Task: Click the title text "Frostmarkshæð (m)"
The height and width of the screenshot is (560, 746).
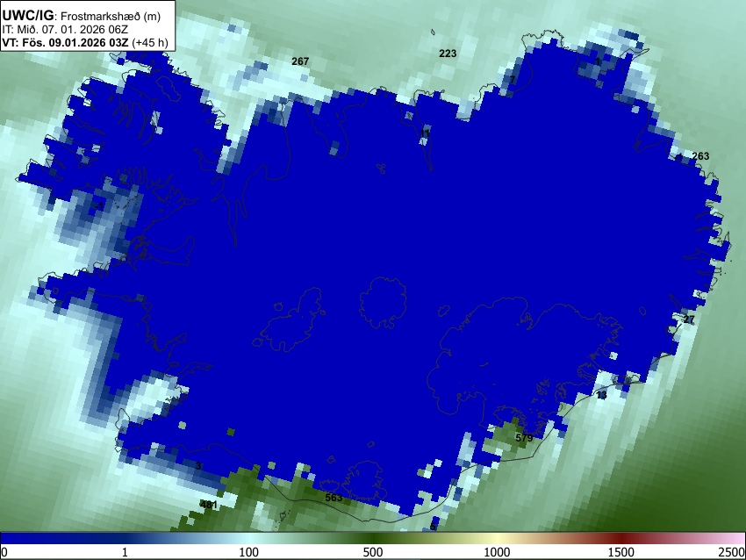Action: click(111, 16)
